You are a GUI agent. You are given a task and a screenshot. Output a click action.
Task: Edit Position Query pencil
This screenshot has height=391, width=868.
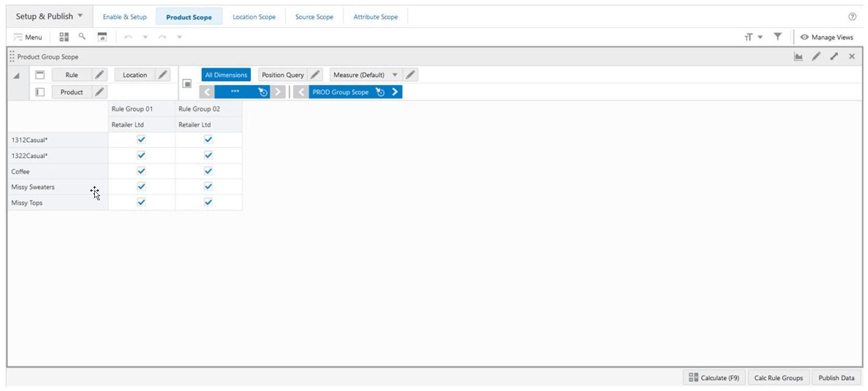coord(315,75)
